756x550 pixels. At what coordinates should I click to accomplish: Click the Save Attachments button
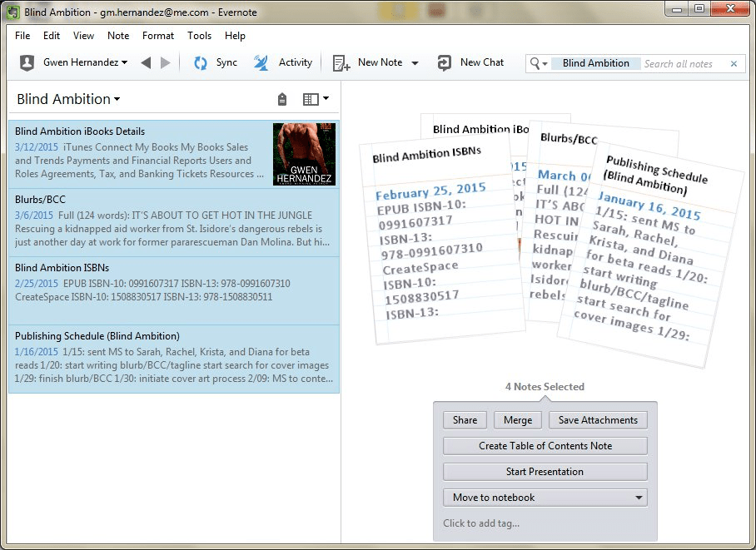point(598,420)
